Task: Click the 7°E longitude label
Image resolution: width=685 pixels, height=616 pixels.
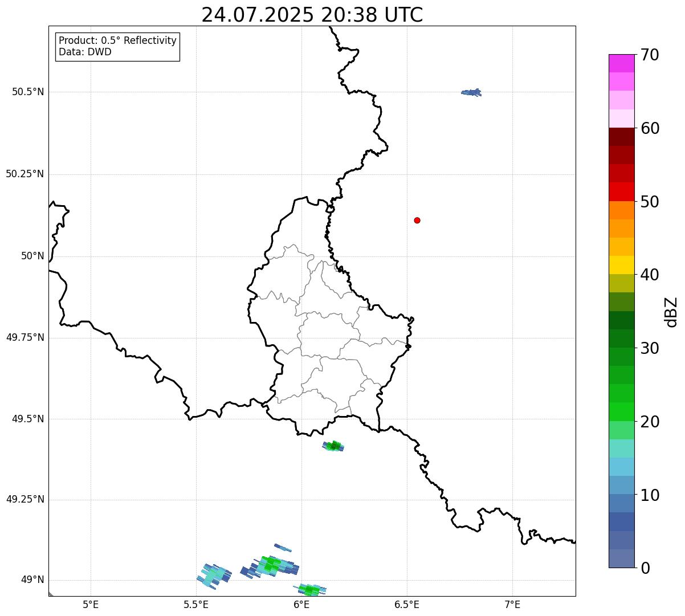Action: 512,604
